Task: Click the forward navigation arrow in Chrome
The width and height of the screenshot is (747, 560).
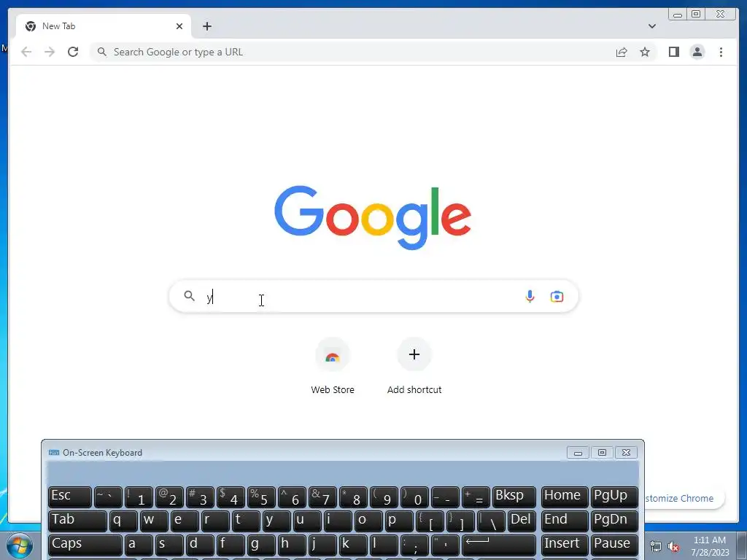Action: point(50,52)
